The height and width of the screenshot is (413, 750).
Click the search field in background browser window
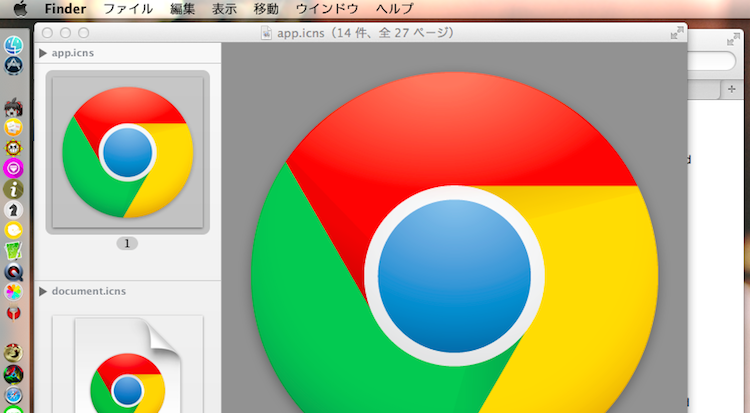pyautogui.click(x=711, y=61)
